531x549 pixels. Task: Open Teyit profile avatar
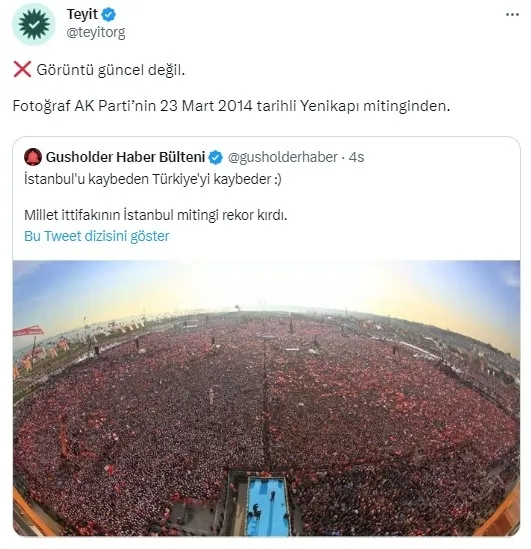[34, 24]
